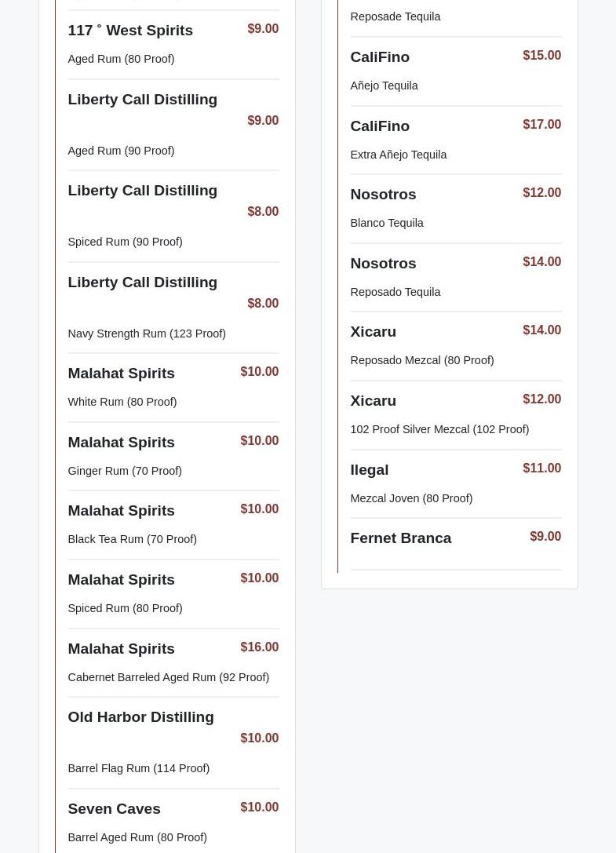Open the Navy Strength Rum (123 Proof) item
The height and width of the screenshot is (853, 616).
pos(147,334)
